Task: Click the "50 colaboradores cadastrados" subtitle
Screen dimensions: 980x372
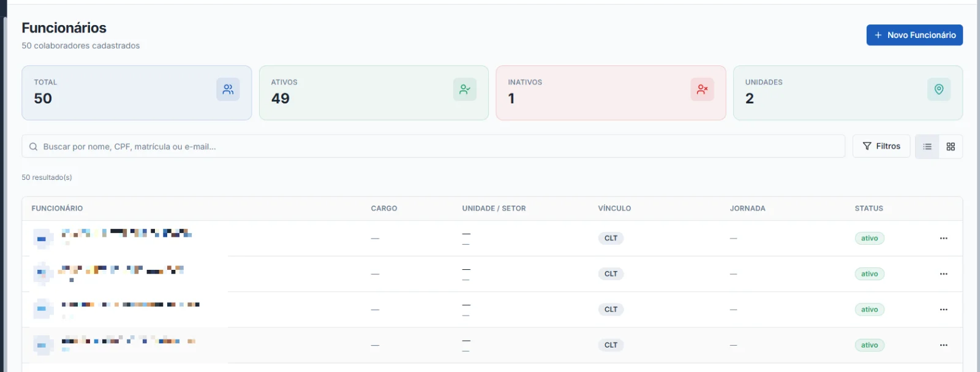Action: pyautogui.click(x=80, y=46)
